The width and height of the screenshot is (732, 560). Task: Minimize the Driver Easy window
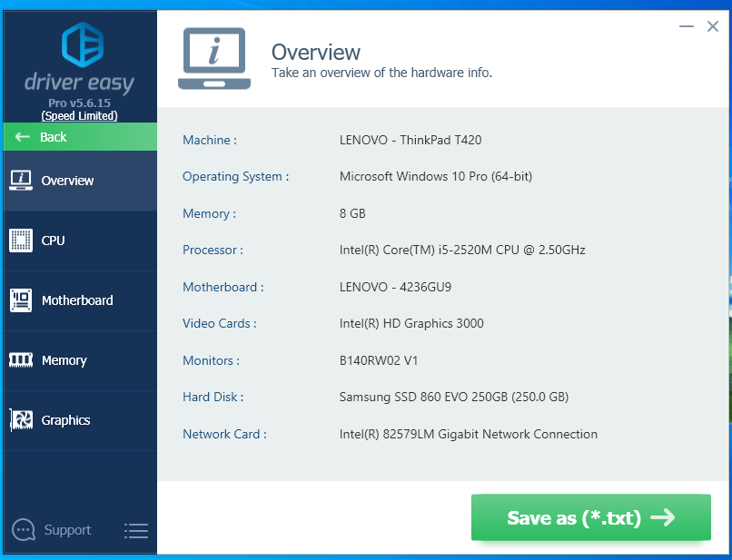coord(687,26)
